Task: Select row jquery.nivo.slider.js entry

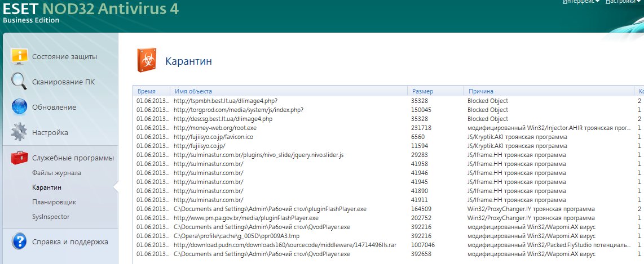Action: pos(389,155)
